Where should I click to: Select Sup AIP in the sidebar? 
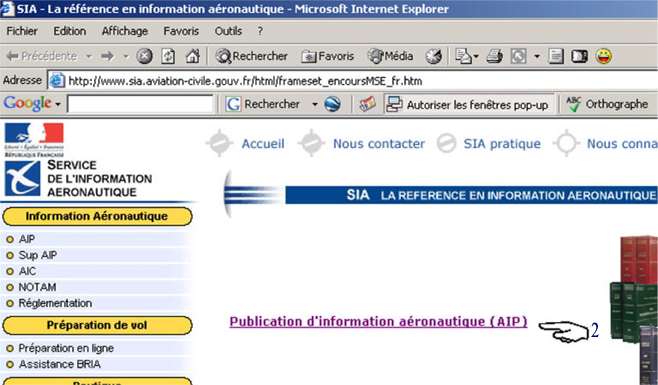tap(38, 255)
